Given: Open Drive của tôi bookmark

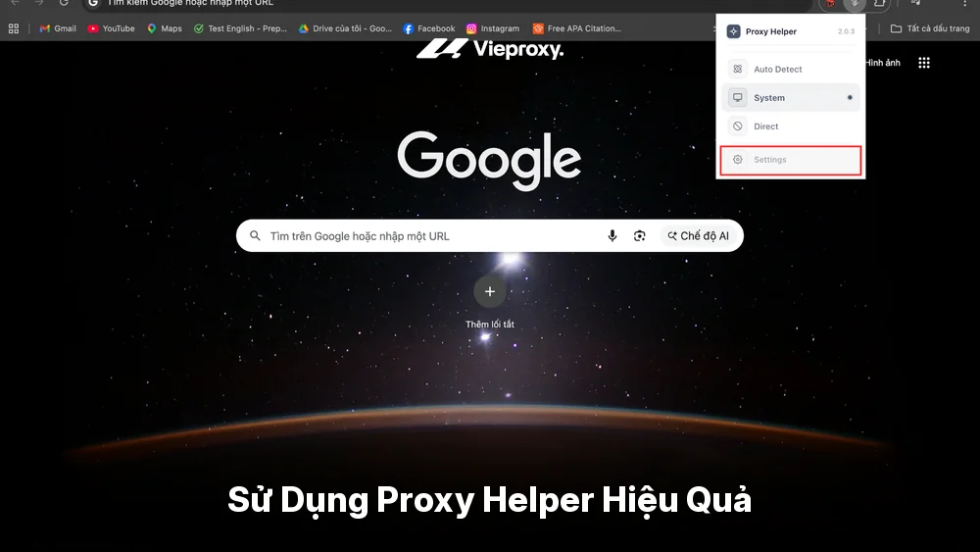Looking at the screenshot, I should (x=345, y=28).
